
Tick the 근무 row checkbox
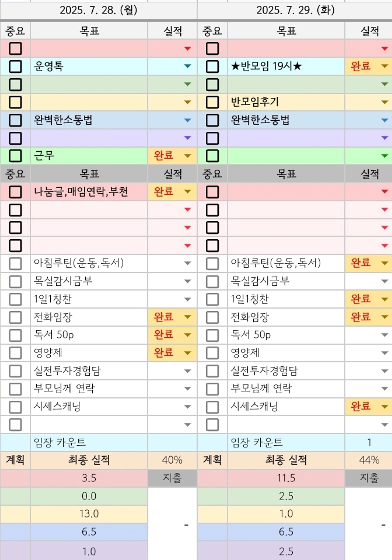coord(15,156)
